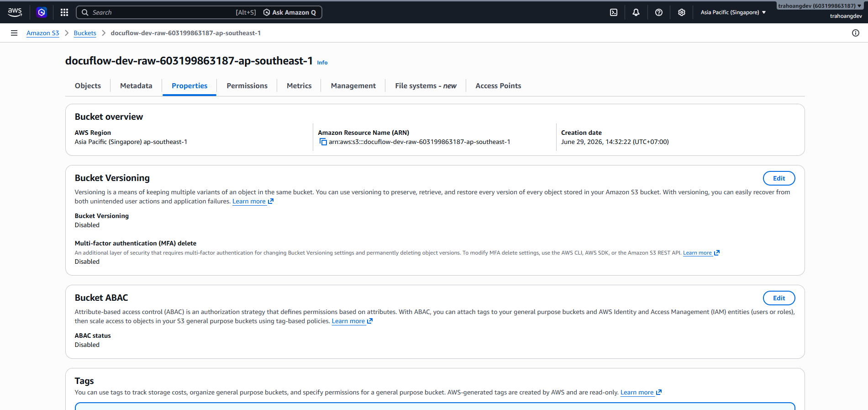Click the Bucket Versioning Disabled value
868x410 pixels.
[x=87, y=225]
